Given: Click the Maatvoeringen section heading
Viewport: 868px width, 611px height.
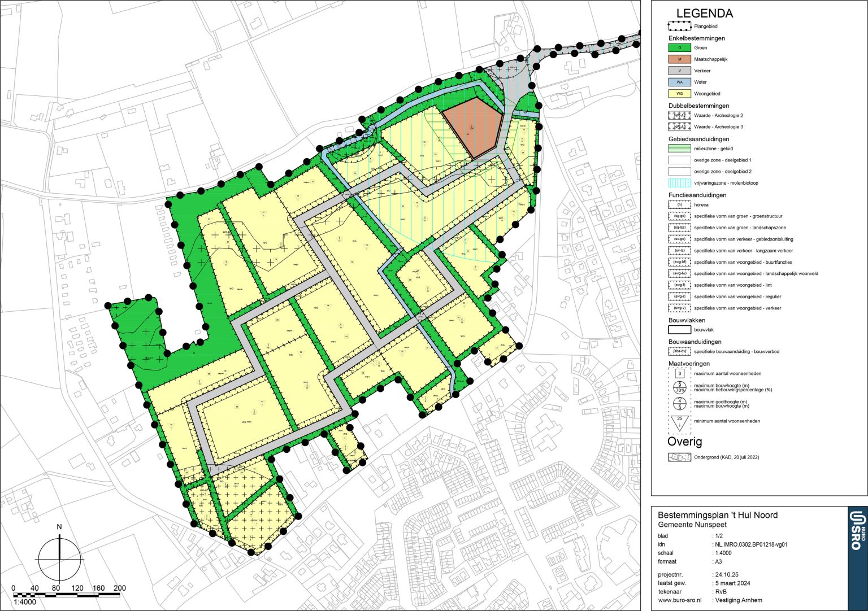Looking at the screenshot, I should (x=689, y=364).
